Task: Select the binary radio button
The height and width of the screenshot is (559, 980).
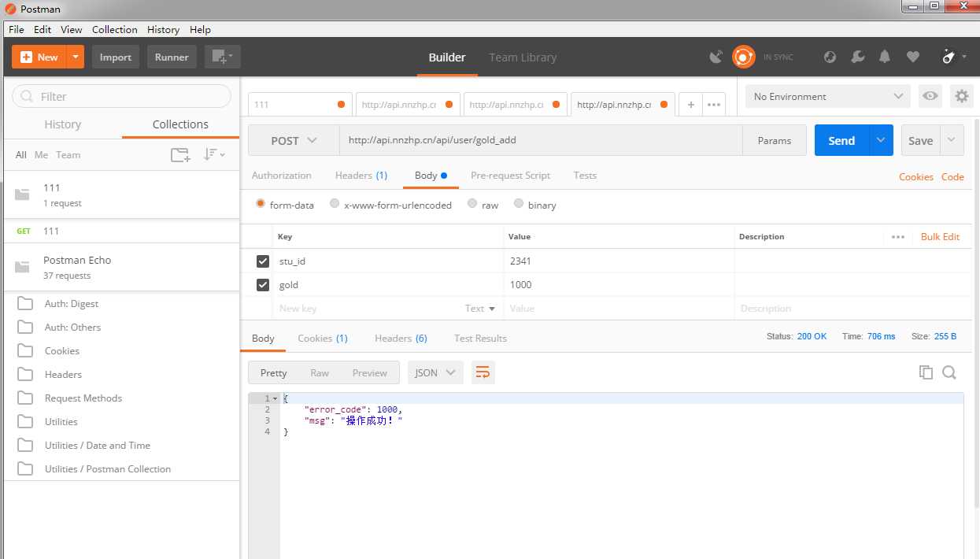Action: pyautogui.click(x=519, y=203)
